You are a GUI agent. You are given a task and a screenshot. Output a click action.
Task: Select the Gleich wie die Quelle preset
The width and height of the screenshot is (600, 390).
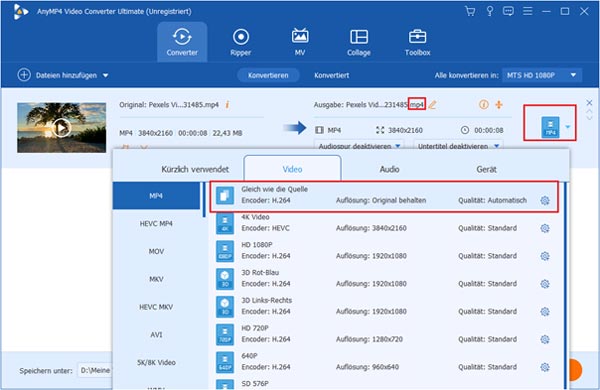[384, 195]
